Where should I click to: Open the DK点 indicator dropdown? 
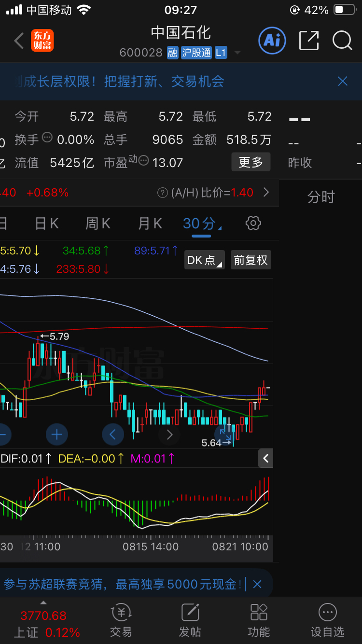(204, 260)
